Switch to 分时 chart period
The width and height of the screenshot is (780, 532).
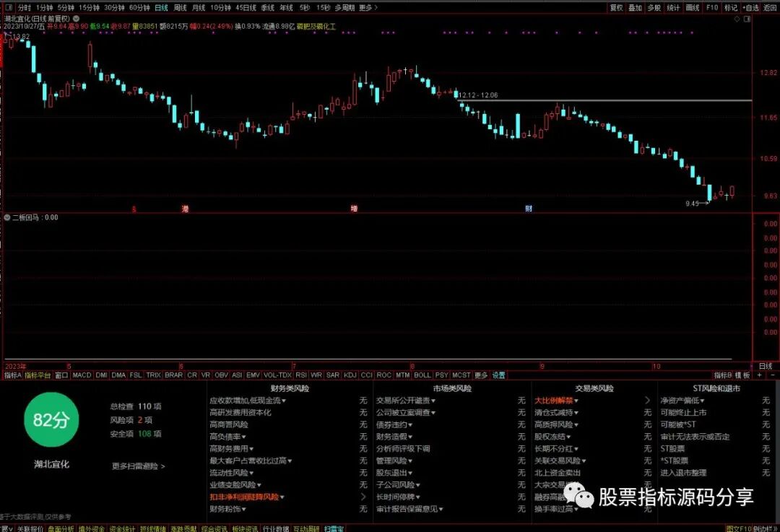click(24, 7)
